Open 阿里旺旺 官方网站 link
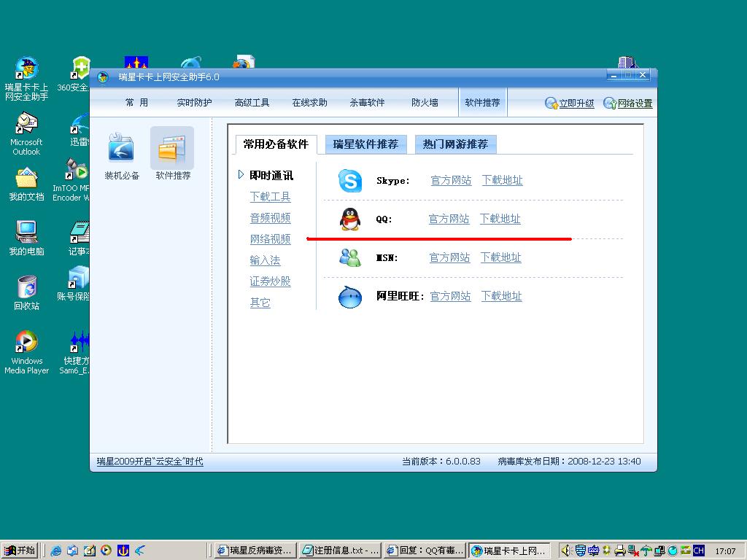747x560 pixels. pos(450,296)
